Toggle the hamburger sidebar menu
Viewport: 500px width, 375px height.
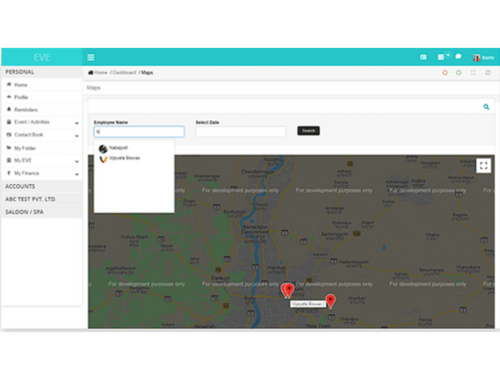pyautogui.click(x=91, y=57)
